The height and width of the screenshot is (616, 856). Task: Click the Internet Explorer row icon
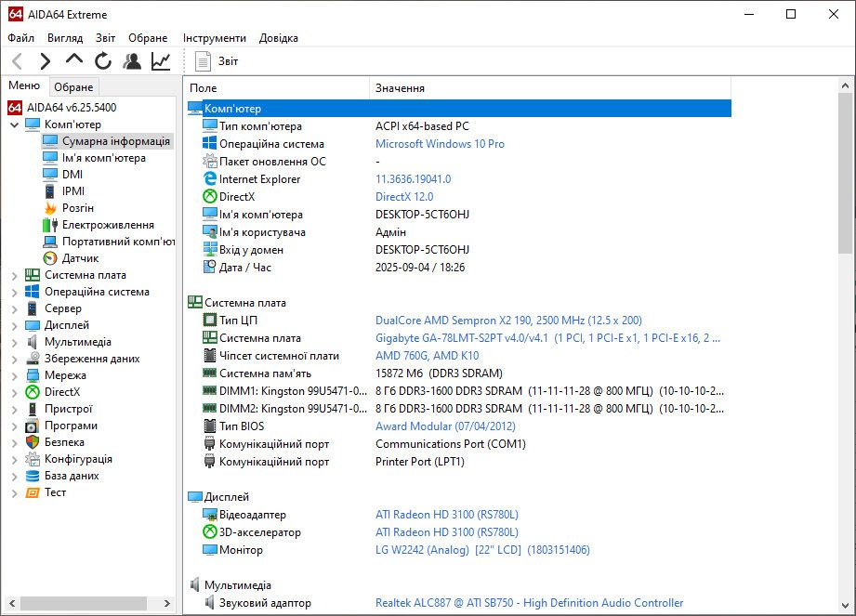pyautogui.click(x=210, y=178)
